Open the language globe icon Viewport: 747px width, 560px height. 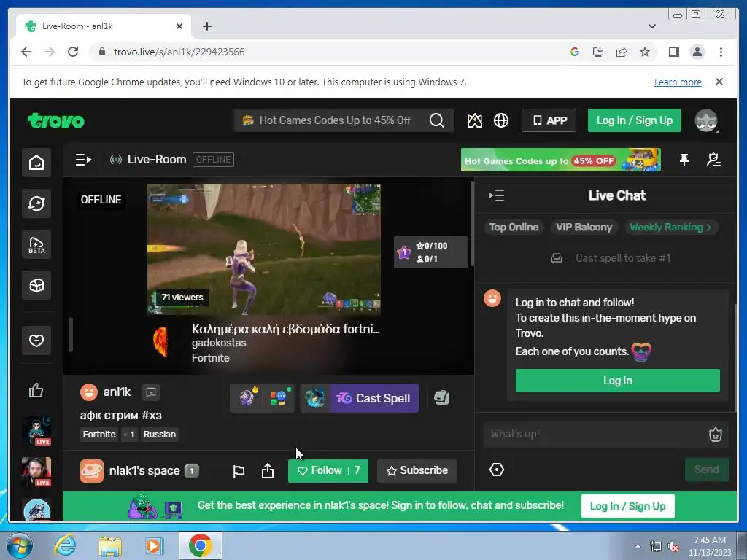[500, 120]
